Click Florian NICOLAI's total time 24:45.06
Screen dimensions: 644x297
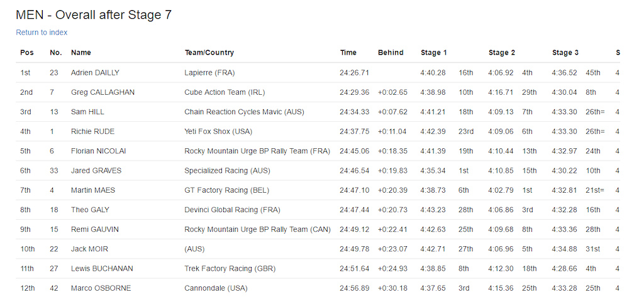click(x=355, y=151)
